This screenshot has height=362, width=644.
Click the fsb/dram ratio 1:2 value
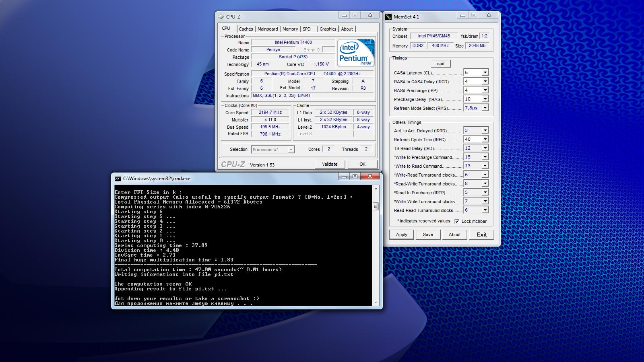pyautogui.click(x=485, y=36)
